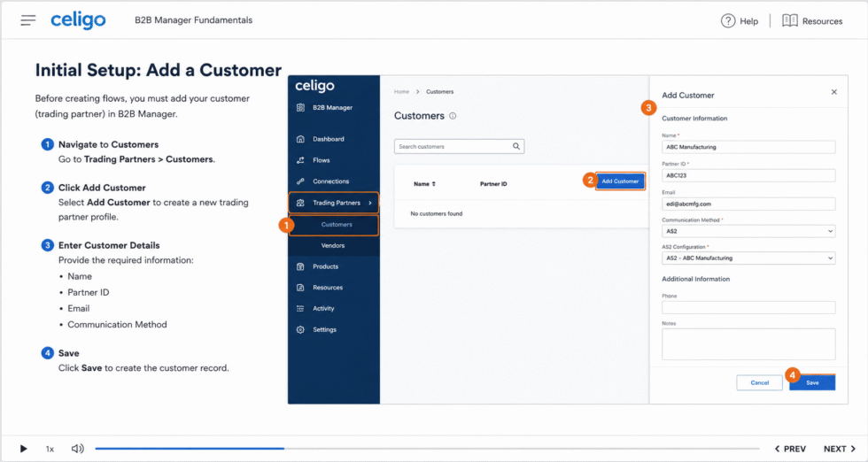
Task: Click the info icon beside Customers heading
Action: 453,116
